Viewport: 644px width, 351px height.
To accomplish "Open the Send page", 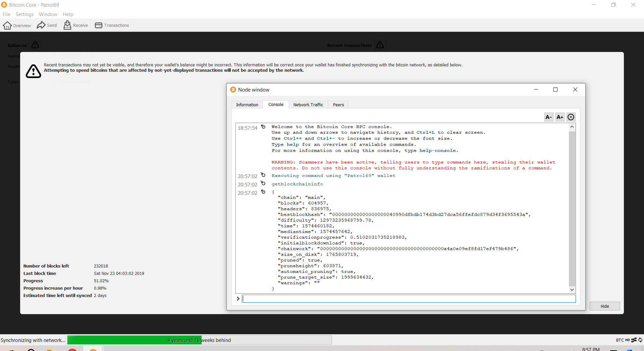I will click(47, 25).
